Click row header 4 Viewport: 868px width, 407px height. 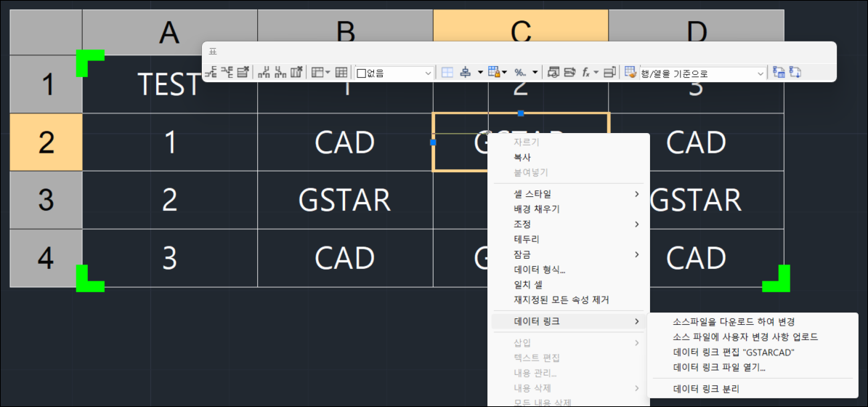pyautogui.click(x=46, y=258)
